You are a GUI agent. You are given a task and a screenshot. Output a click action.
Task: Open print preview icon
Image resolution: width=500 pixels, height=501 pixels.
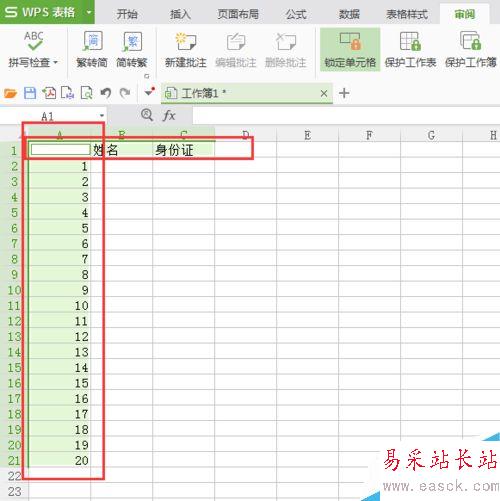click(87, 93)
